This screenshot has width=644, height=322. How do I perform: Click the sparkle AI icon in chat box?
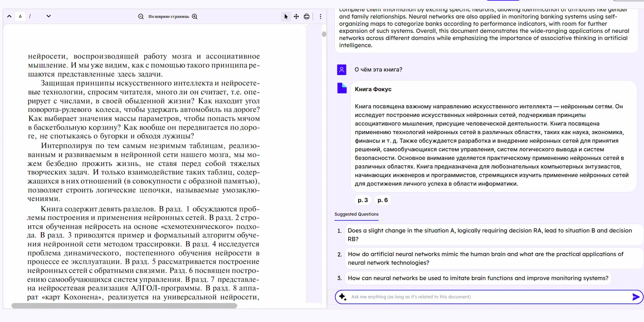pyautogui.click(x=342, y=297)
